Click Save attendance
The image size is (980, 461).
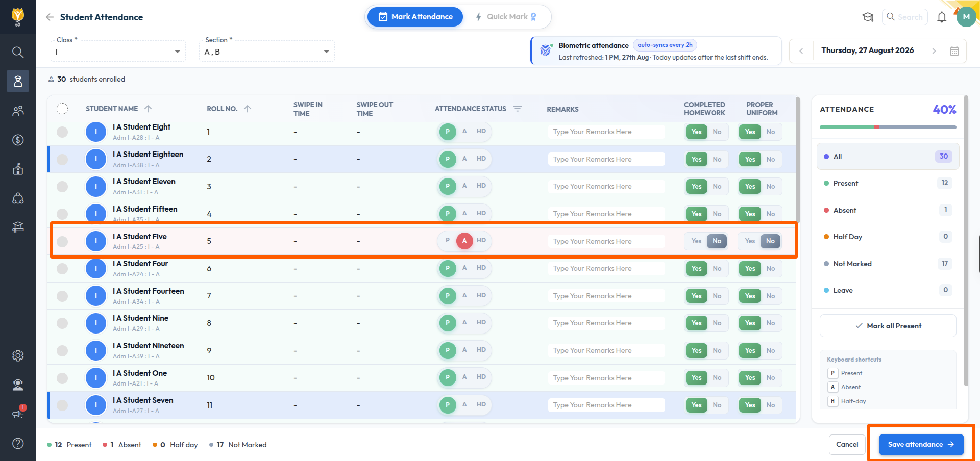click(x=921, y=445)
